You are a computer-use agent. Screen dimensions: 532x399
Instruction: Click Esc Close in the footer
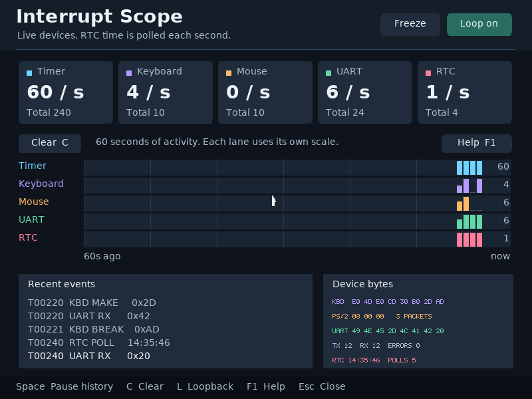tap(322, 386)
